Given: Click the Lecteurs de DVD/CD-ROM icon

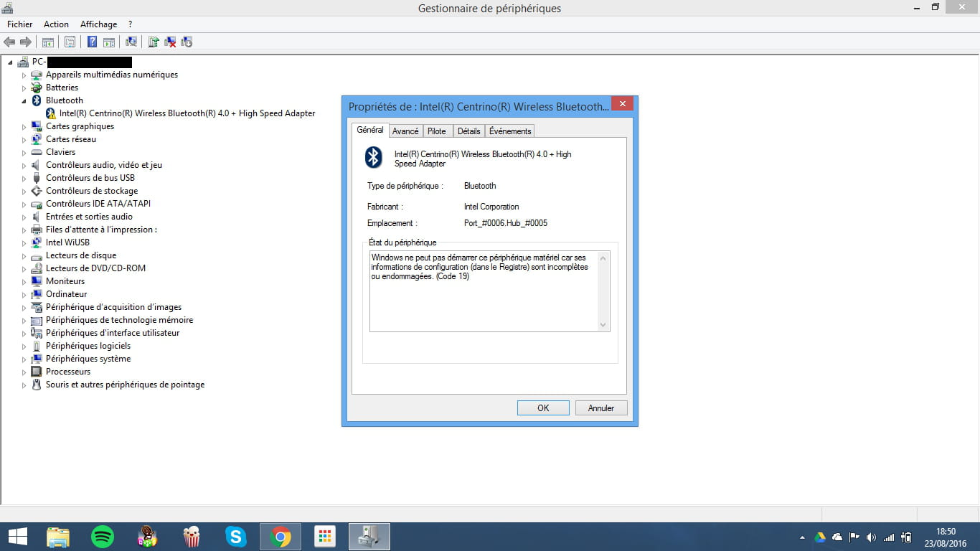Looking at the screenshot, I should [37, 268].
